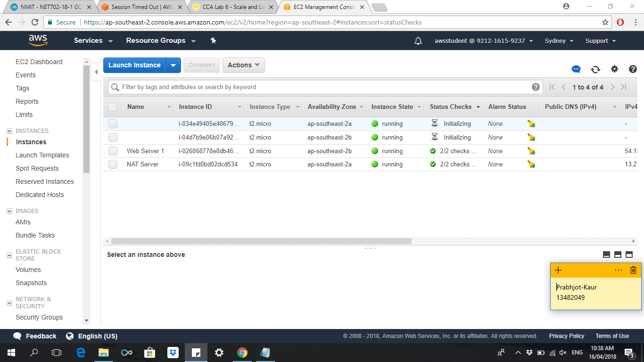The width and height of the screenshot is (644, 362).
Task: Check the box for the Web Server 1 row
Action: (112, 151)
